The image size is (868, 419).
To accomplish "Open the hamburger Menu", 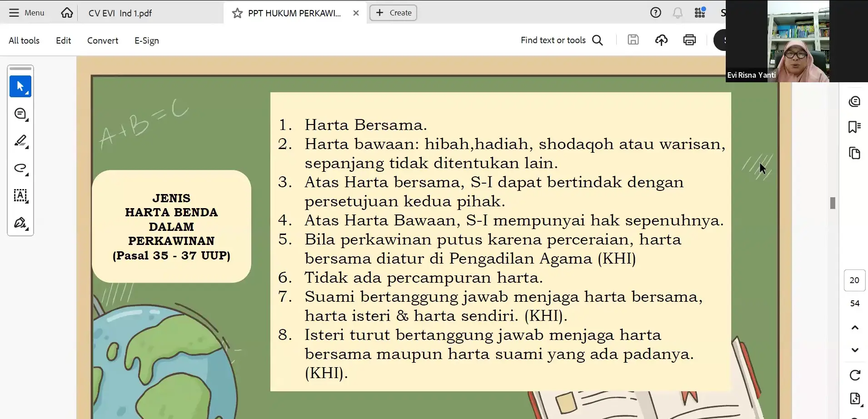I will [27, 13].
